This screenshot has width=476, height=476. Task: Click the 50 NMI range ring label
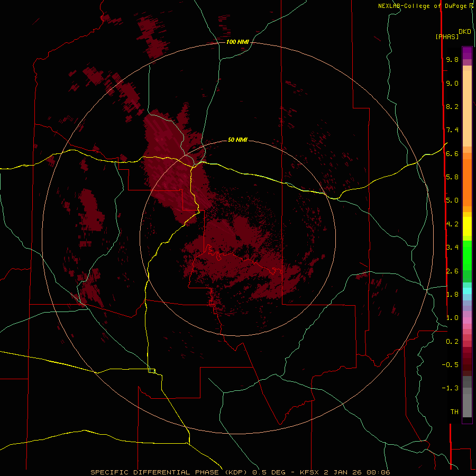click(237, 140)
